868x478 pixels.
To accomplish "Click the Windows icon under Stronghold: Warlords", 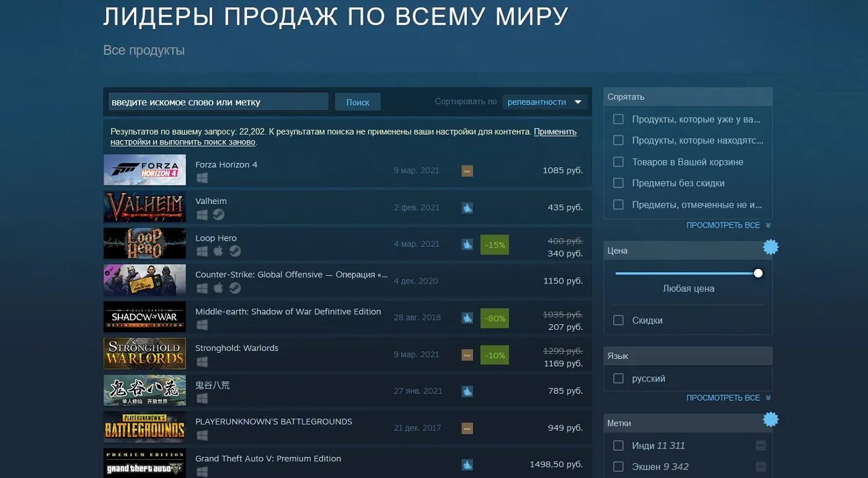I will point(201,361).
